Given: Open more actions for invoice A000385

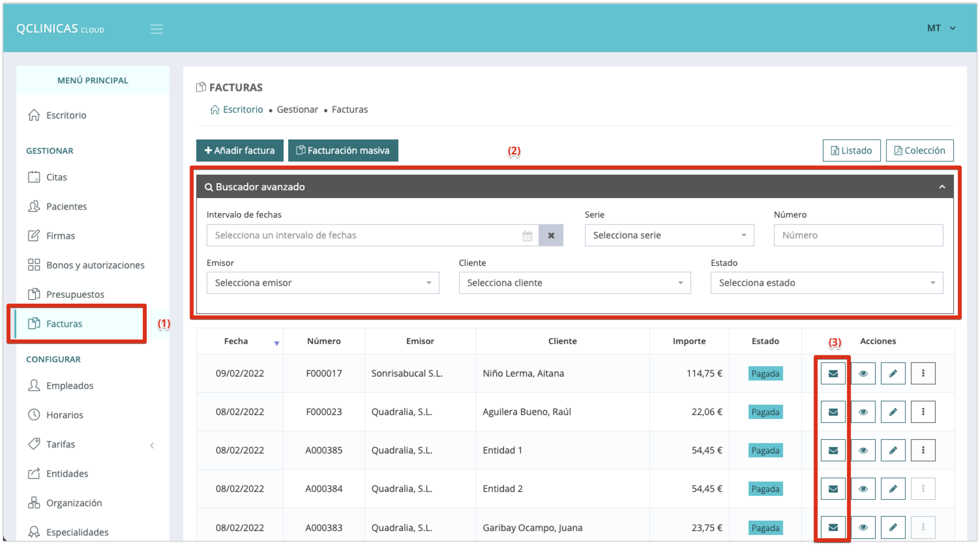Looking at the screenshot, I should pyautogui.click(x=923, y=450).
